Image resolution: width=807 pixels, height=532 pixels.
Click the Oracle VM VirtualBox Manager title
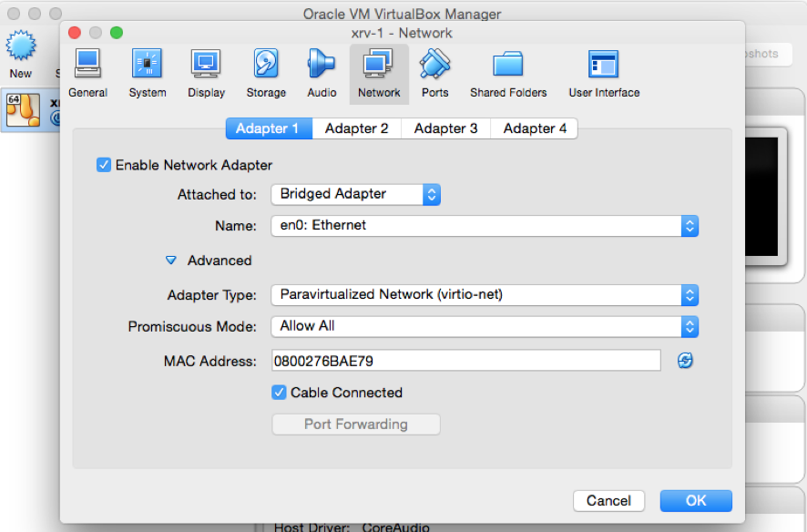pyautogui.click(x=402, y=14)
